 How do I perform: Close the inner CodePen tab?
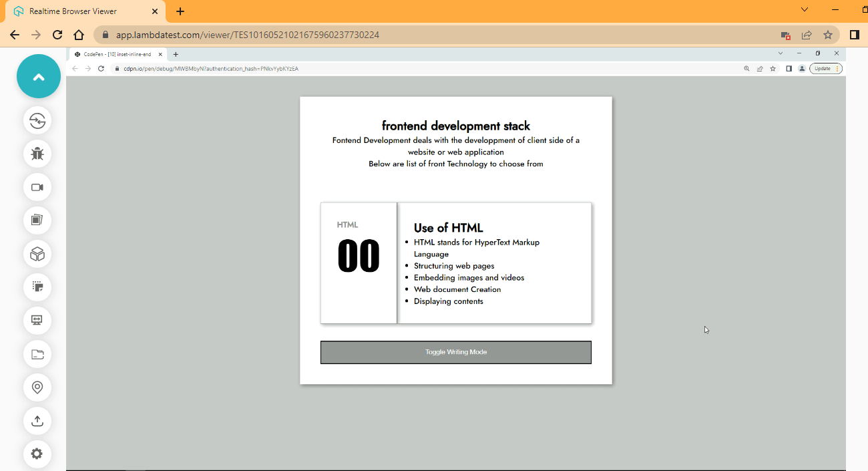(160, 54)
